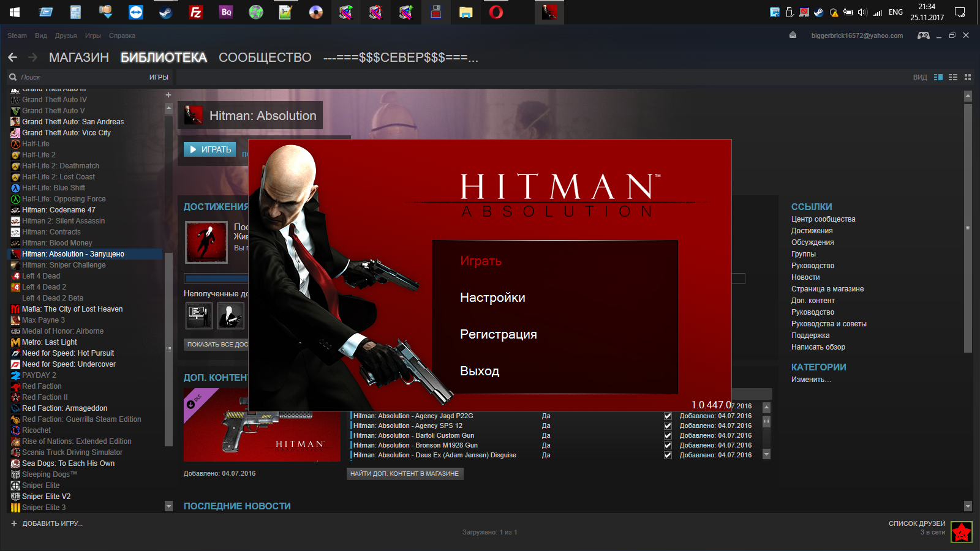The height and width of the screenshot is (551, 980).
Task: Choose Регистрация in the Hitman launcher
Action: [x=499, y=334]
